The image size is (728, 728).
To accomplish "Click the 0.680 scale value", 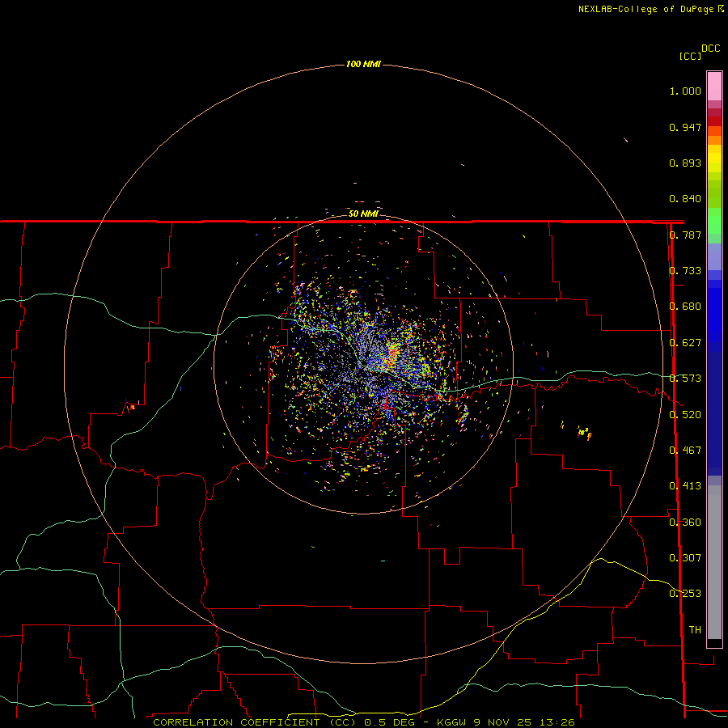I will pyautogui.click(x=685, y=307).
